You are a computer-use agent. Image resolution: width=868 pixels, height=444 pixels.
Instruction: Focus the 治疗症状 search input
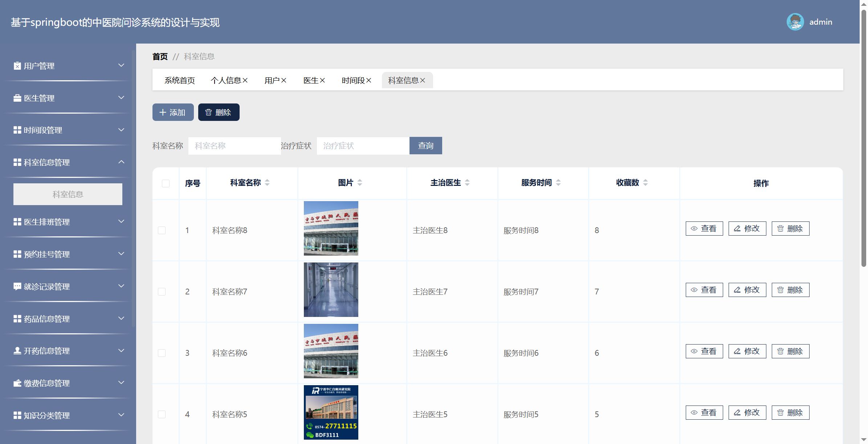(363, 146)
